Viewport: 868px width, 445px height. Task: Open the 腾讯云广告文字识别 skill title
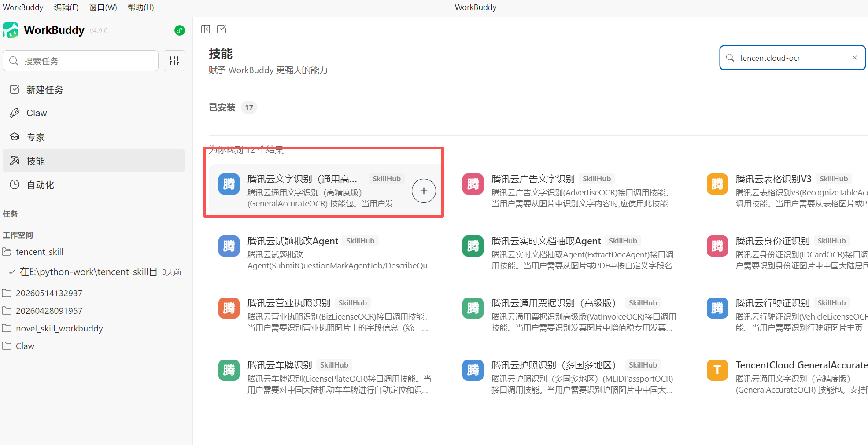coord(533,179)
